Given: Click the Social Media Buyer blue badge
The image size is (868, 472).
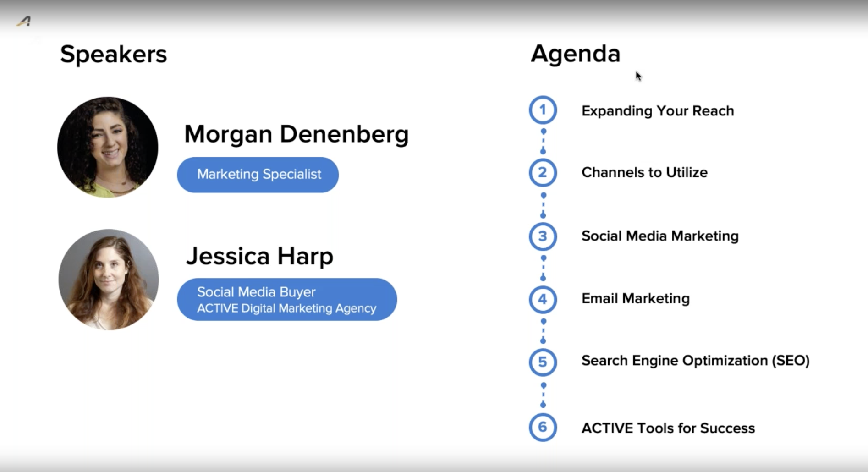Looking at the screenshot, I should (x=287, y=300).
